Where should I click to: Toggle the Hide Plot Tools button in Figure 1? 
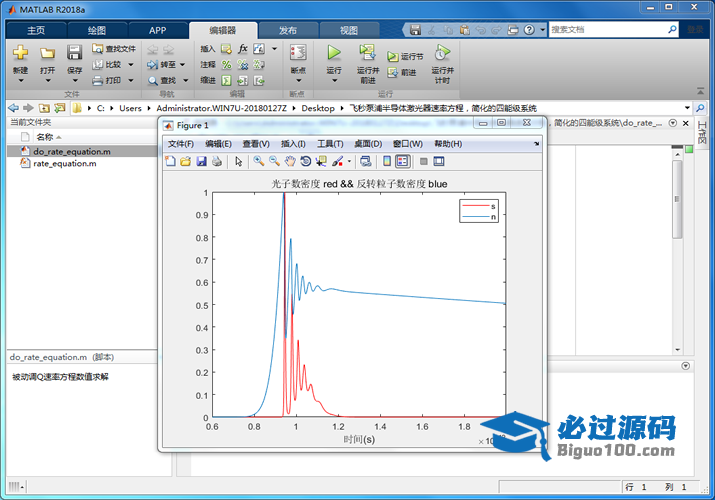point(424,161)
